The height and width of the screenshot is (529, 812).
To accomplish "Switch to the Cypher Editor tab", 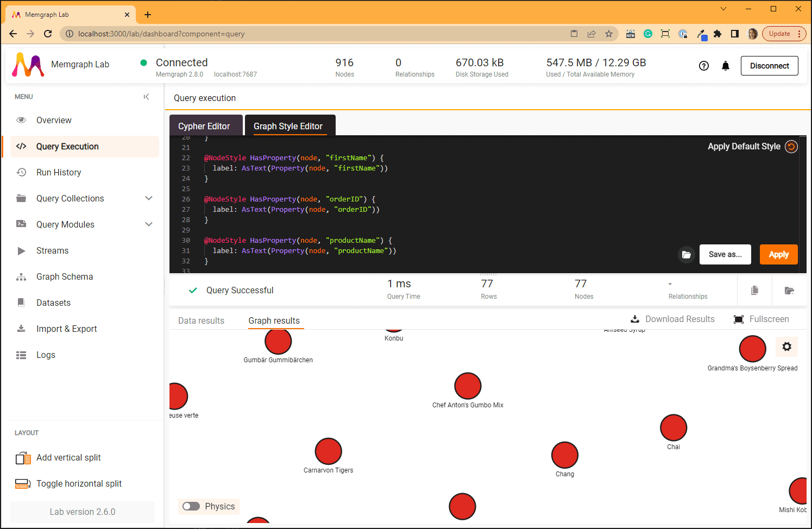I will 205,125.
